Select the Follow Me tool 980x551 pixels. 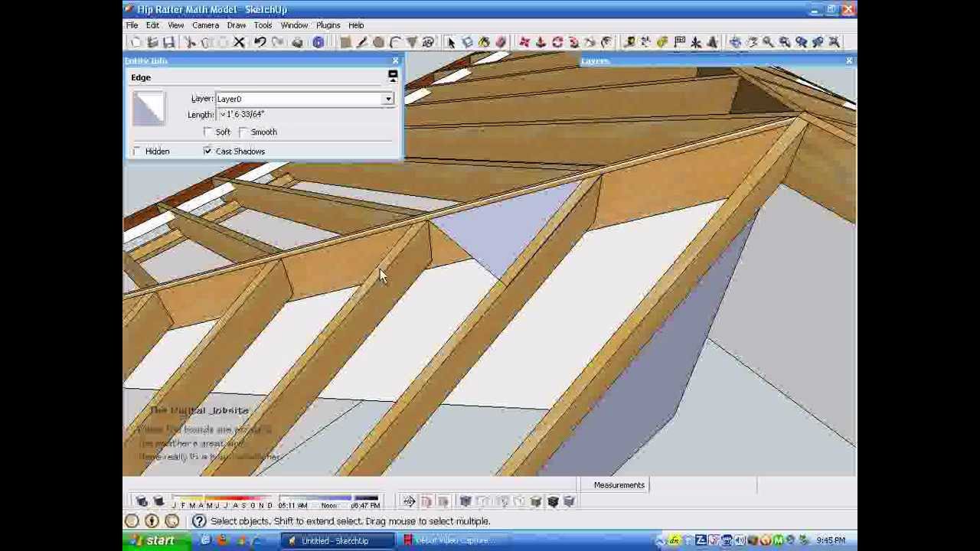[x=574, y=42]
